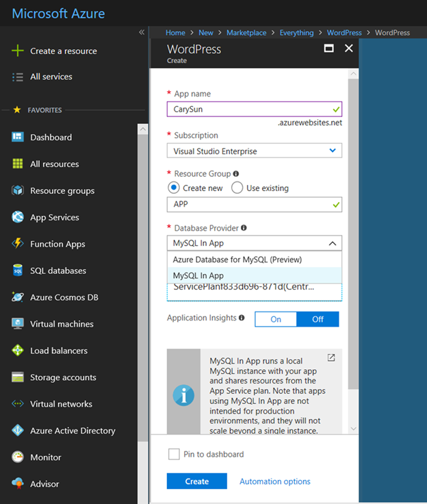Click the Resource Group name field APP
Image resolution: width=427 pixels, height=504 pixels.
255,205
